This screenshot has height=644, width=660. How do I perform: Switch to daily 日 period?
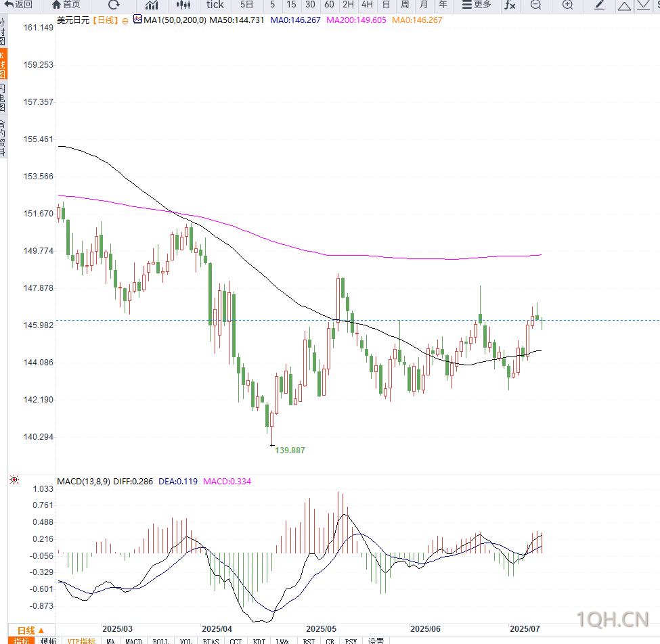(386, 5)
